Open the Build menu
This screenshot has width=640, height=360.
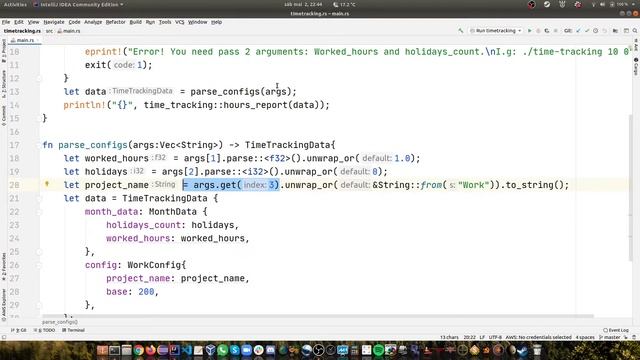pyautogui.click(x=136, y=22)
